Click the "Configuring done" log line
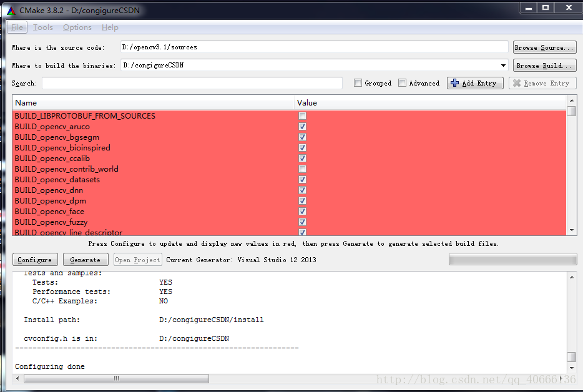This screenshot has height=392, width=583. pyautogui.click(x=50, y=366)
